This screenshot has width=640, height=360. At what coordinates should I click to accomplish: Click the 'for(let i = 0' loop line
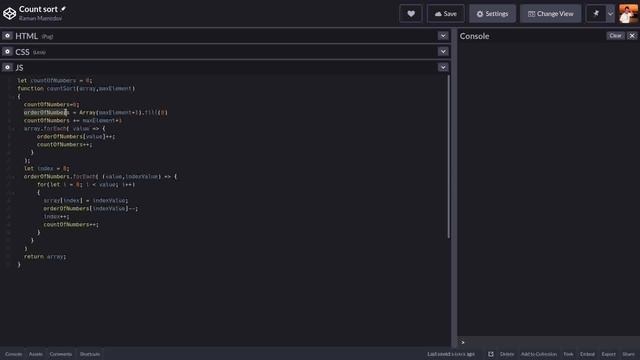86,184
